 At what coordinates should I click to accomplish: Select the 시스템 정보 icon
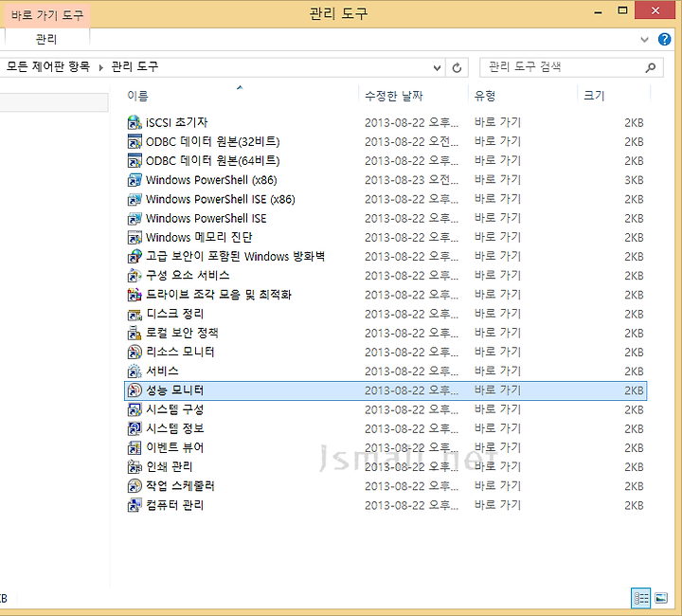tap(135, 429)
